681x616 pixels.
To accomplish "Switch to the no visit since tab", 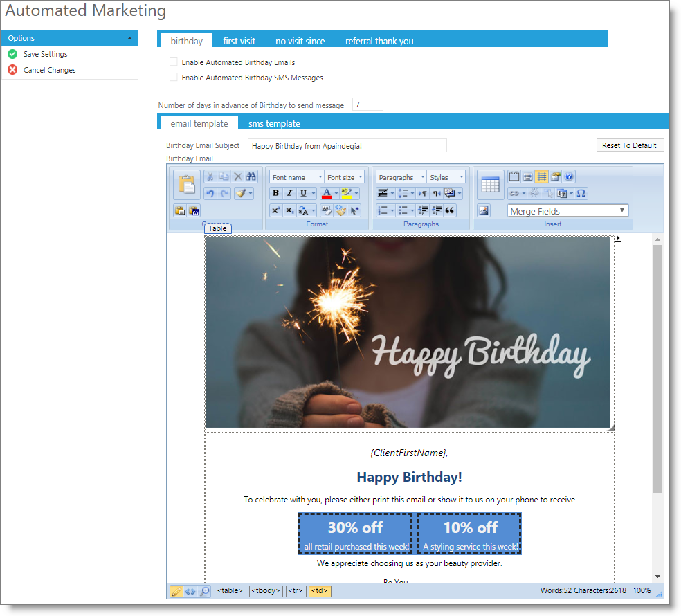I will point(300,41).
